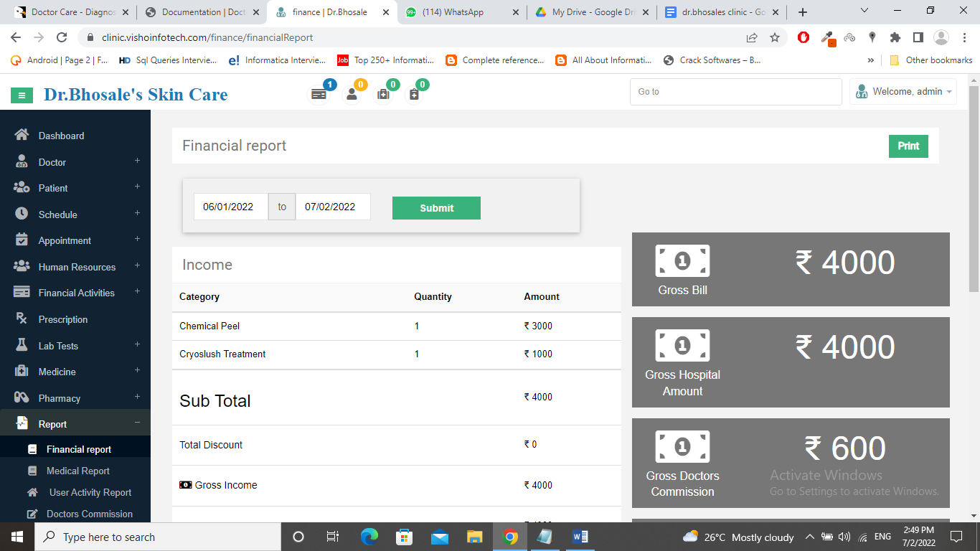Open Microsoft Word from the taskbar
Image resolution: width=980 pixels, height=551 pixels.
click(x=580, y=537)
